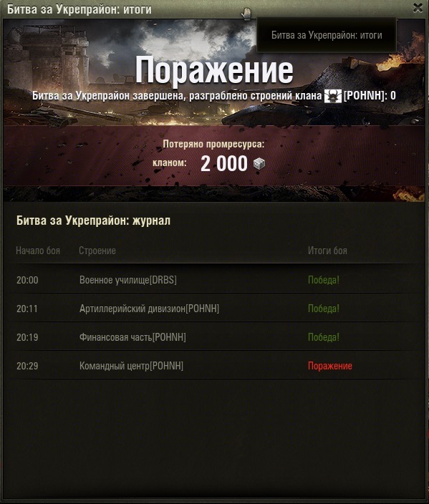Click the large Поражение headline
This screenshot has height=504, width=429.
[x=214, y=69]
